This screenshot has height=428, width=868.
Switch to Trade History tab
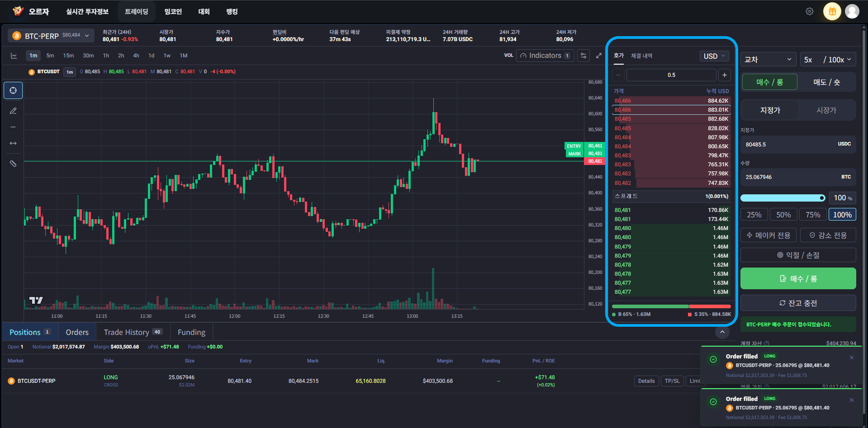pyautogui.click(x=133, y=332)
